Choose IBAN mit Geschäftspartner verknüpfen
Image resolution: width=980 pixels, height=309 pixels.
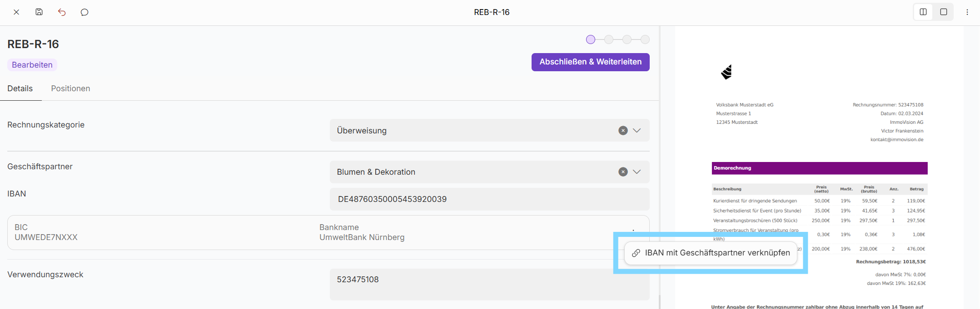coord(711,253)
